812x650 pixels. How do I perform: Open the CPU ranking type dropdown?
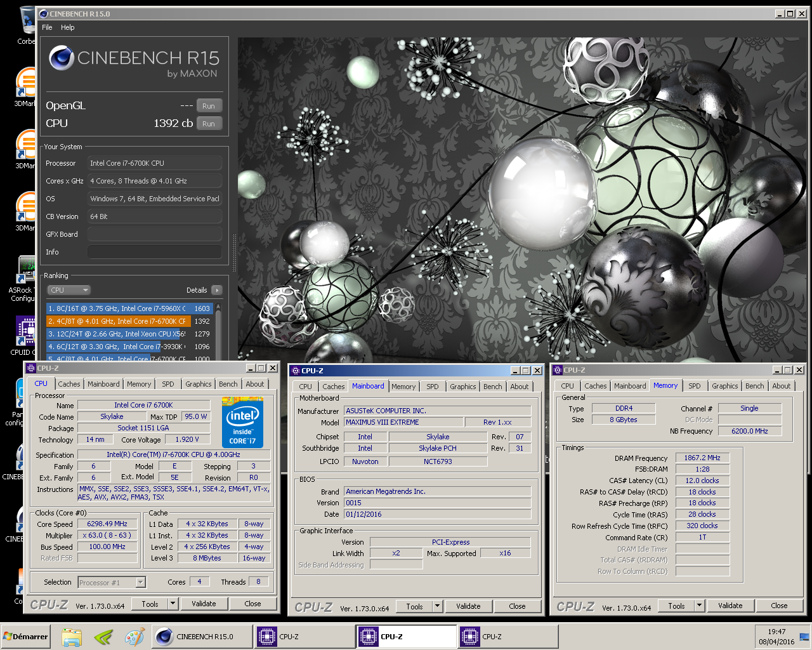coord(69,290)
